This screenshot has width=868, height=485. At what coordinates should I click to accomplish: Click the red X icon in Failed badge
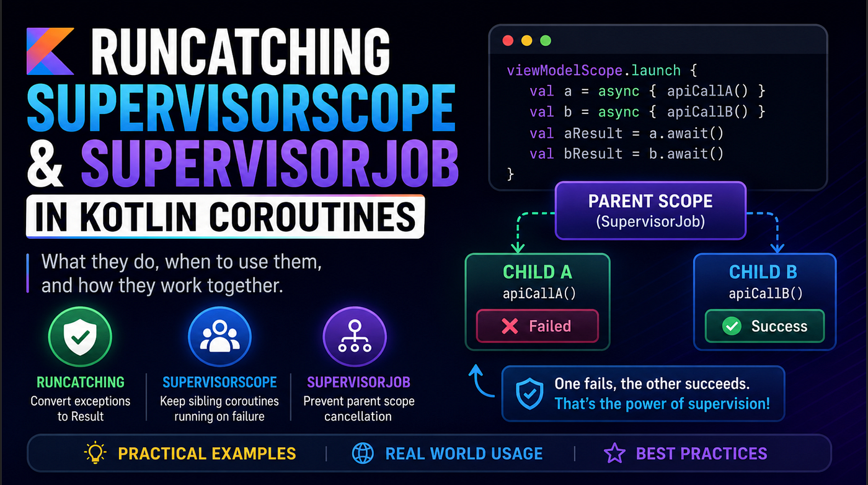[x=509, y=326]
